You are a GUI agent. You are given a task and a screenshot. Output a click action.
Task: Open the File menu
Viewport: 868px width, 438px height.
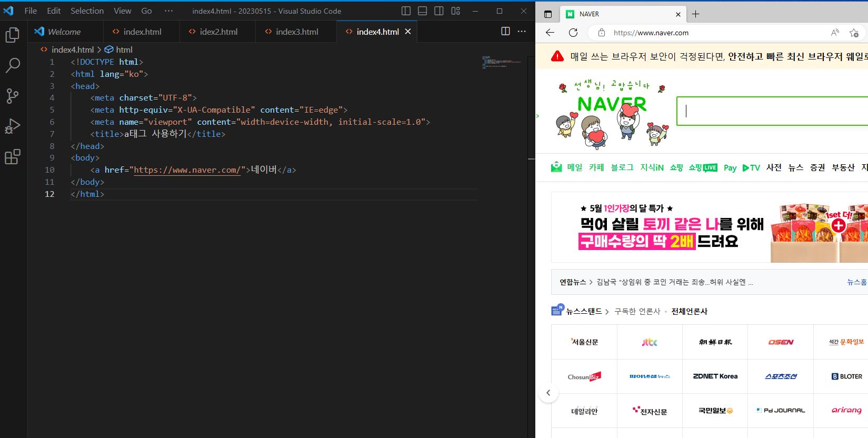[x=31, y=11]
